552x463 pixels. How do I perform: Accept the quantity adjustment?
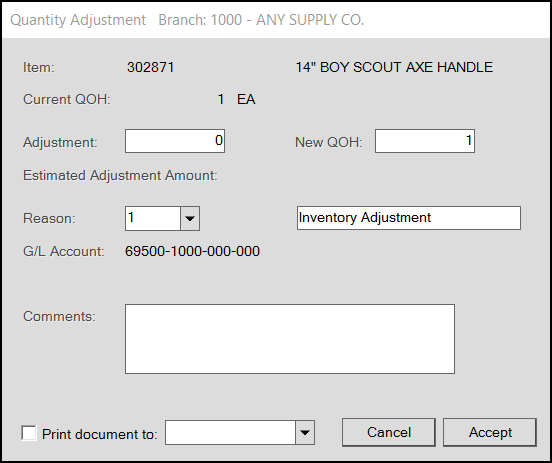tap(490, 432)
